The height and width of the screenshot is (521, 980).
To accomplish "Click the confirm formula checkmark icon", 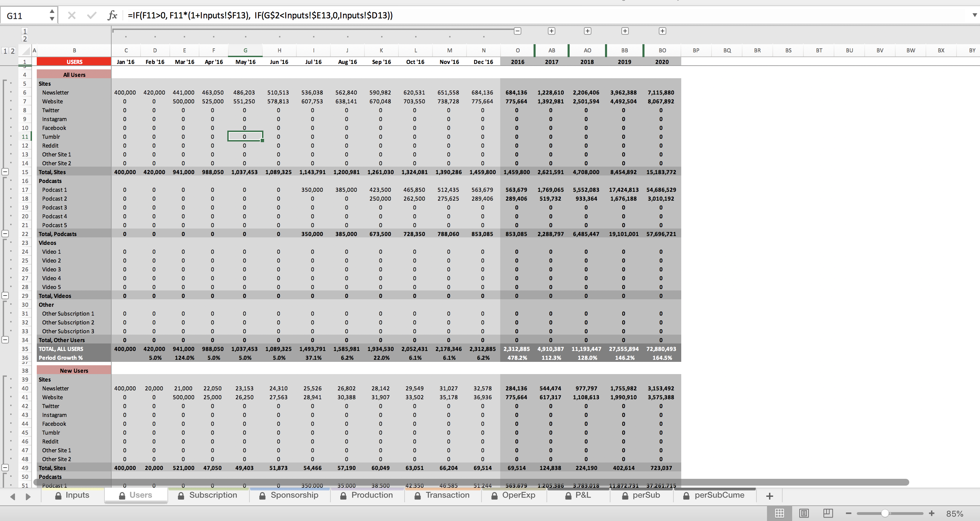I will (91, 15).
